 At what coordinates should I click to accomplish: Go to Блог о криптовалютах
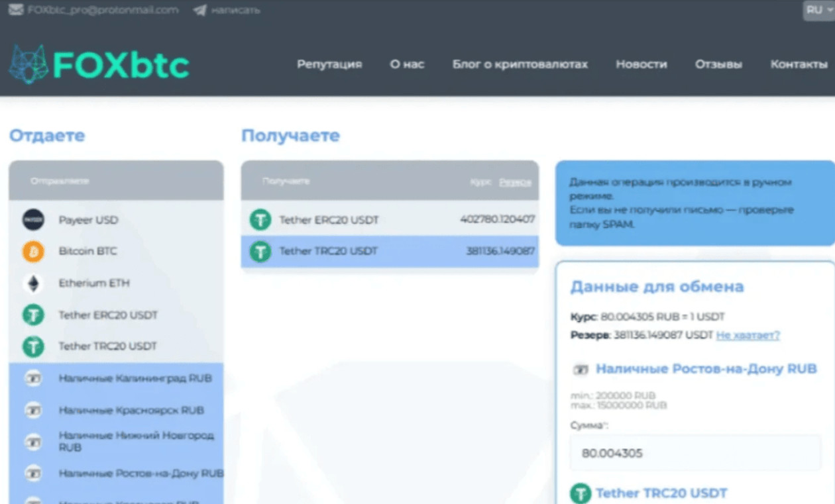point(520,64)
